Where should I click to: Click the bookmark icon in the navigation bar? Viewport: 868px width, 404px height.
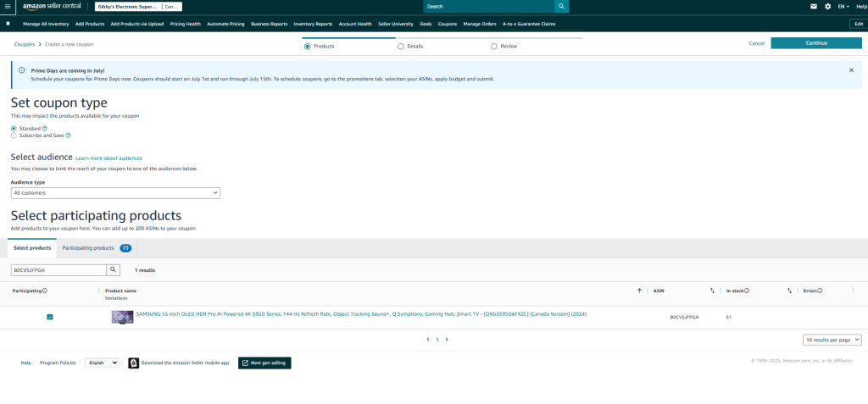pyautogui.click(x=8, y=24)
